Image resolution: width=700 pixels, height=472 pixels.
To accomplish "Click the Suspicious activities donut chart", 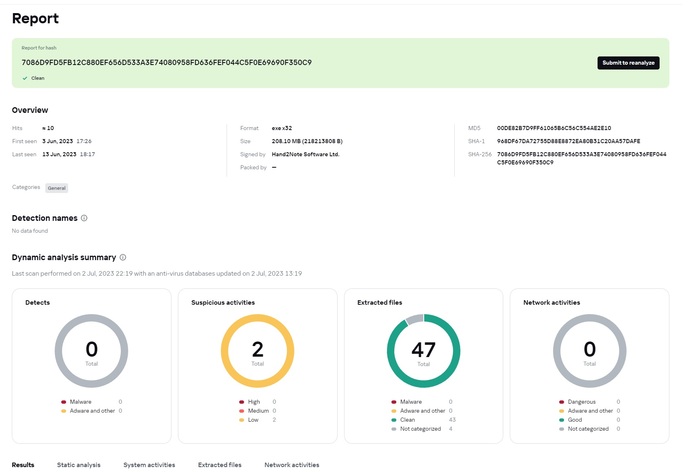I will click(258, 351).
